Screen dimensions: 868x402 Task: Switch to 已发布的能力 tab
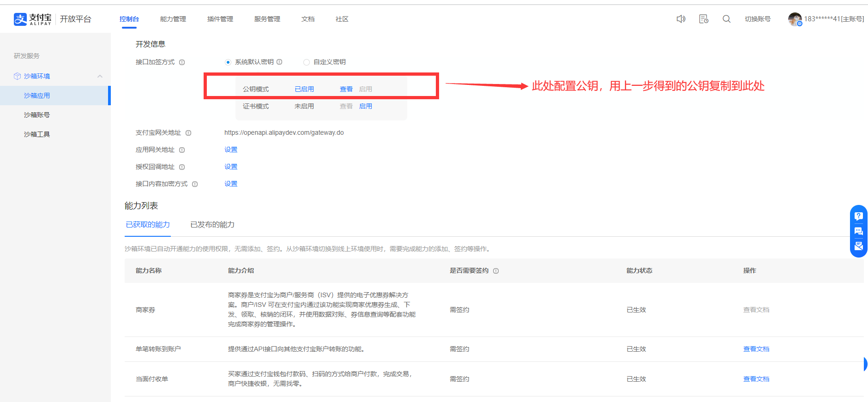pyautogui.click(x=212, y=225)
